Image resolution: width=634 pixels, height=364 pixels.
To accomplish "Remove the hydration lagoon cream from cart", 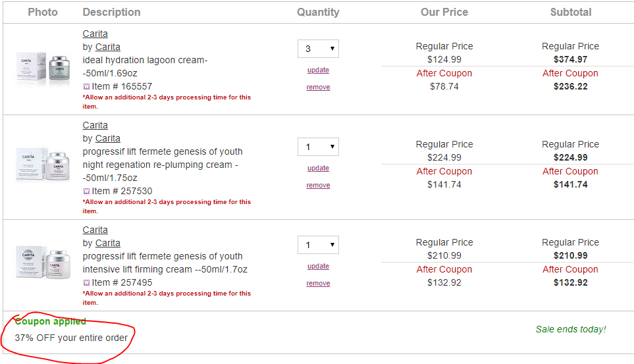I will point(318,87).
